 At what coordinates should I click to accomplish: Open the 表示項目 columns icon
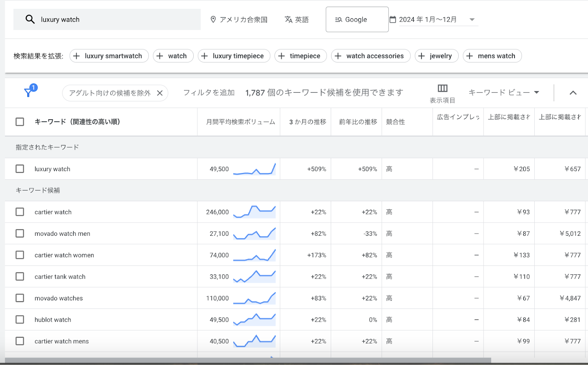(442, 88)
